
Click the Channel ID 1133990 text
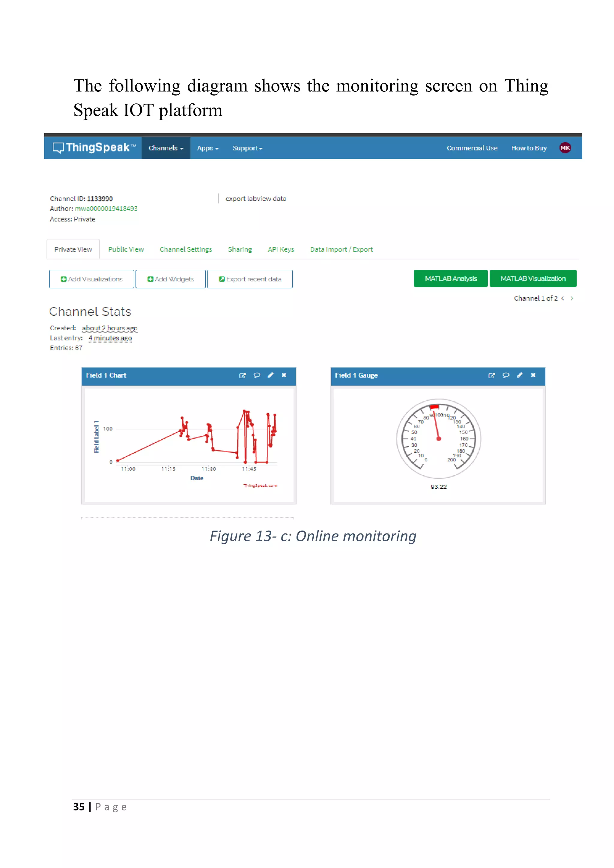[x=81, y=198]
